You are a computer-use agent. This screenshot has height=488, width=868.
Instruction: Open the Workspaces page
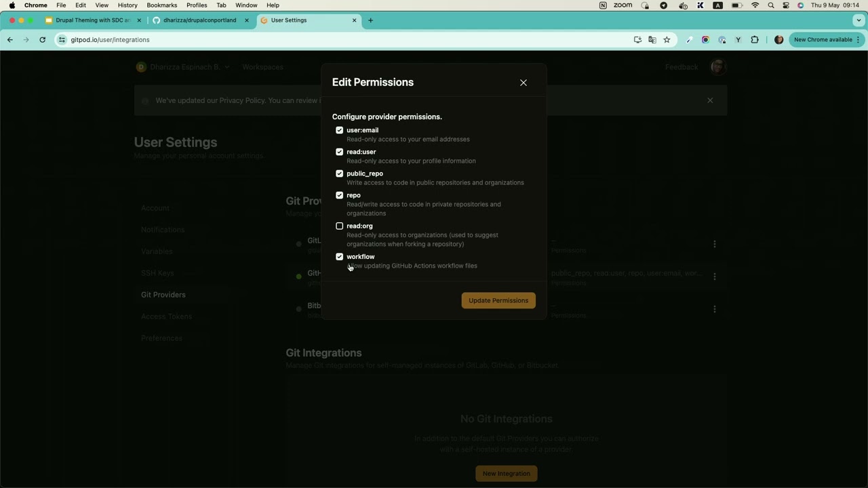(x=262, y=67)
